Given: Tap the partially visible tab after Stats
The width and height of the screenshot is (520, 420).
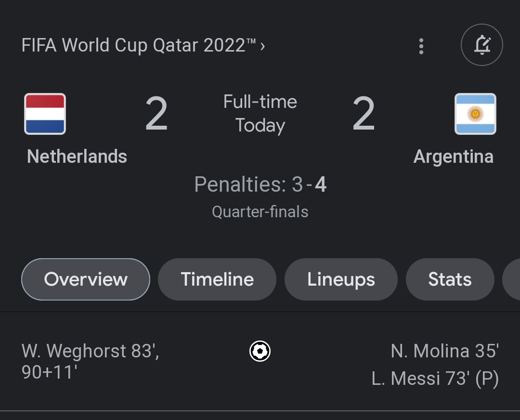Looking at the screenshot, I should (511, 279).
